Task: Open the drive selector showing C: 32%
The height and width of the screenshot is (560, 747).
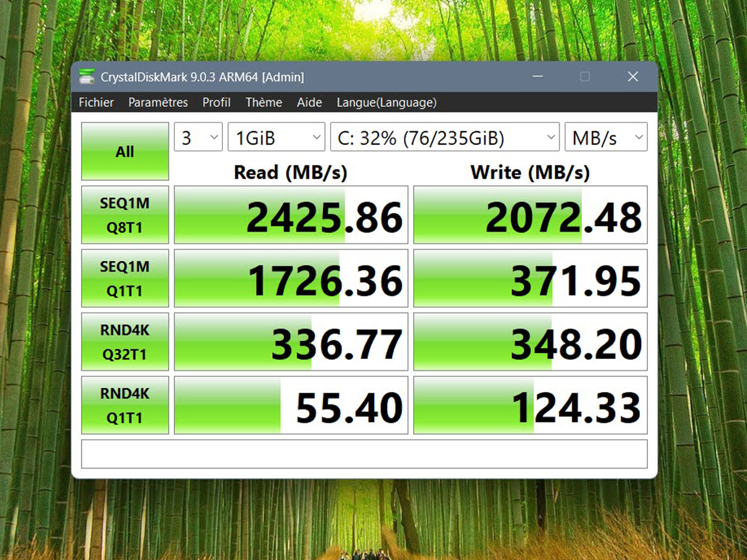Action: (x=444, y=137)
